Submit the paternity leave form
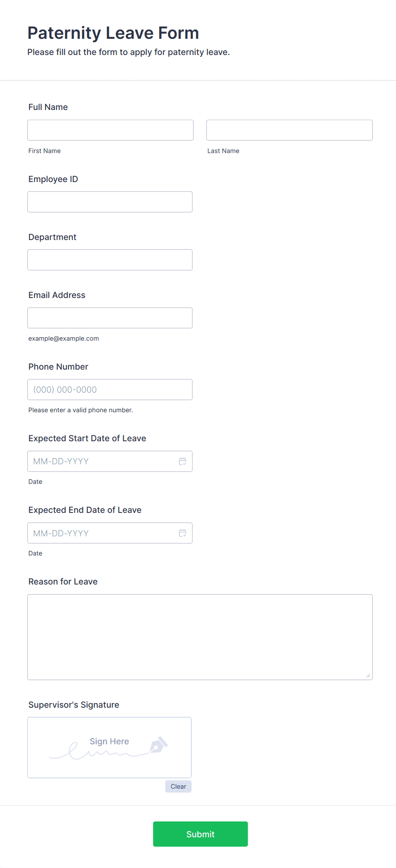This screenshot has height=868, width=396. pos(200,834)
